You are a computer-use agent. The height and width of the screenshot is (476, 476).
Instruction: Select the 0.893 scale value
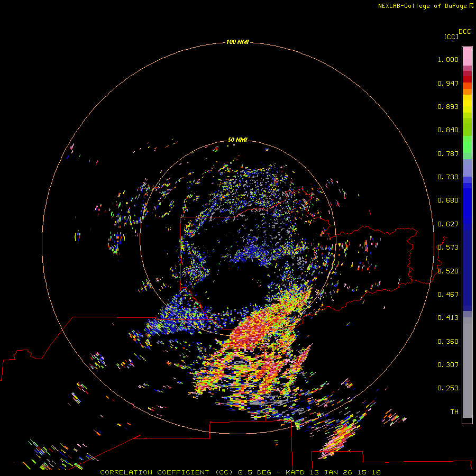pyautogui.click(x=448, y=106)
